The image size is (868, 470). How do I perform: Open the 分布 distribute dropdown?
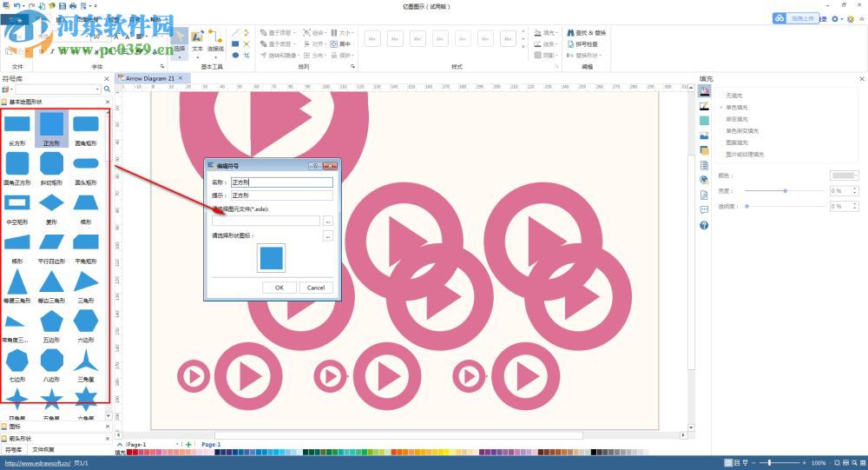pos(314,56)
